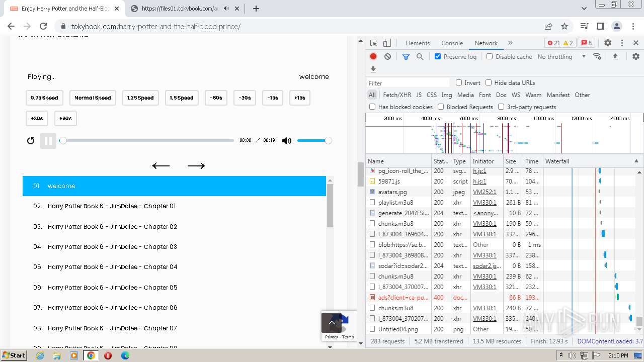Enable Blocked Requests checkbox

(441, 107)
